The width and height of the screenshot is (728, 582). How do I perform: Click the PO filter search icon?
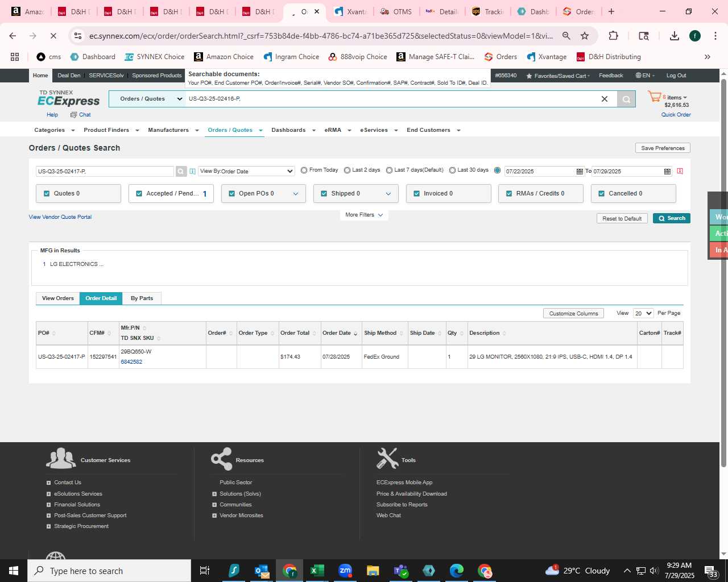(181, 171)
